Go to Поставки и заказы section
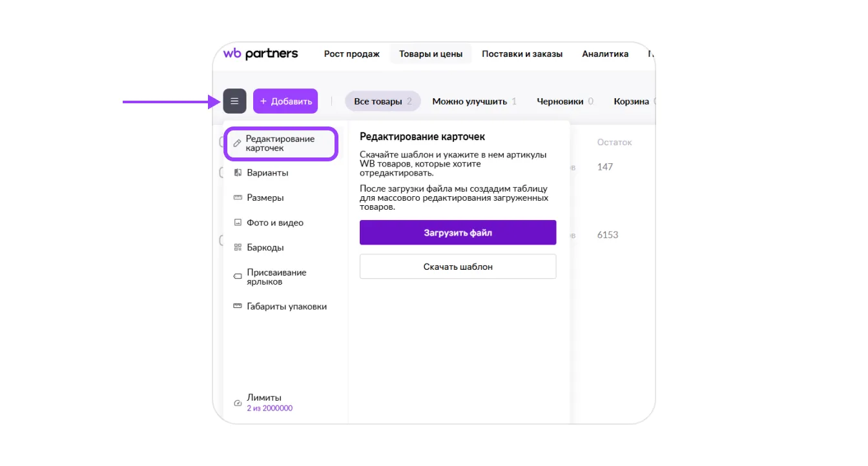This screenshot has width=868, height=466. 522,54
